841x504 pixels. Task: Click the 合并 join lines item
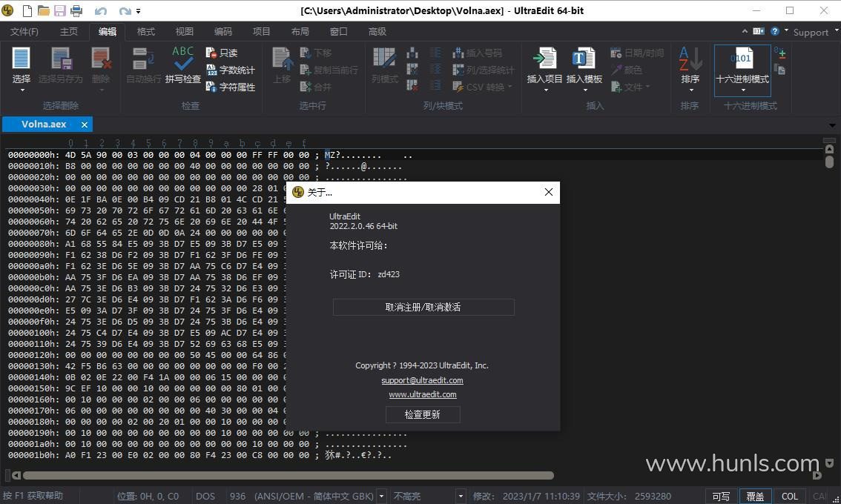pos(315,87)
